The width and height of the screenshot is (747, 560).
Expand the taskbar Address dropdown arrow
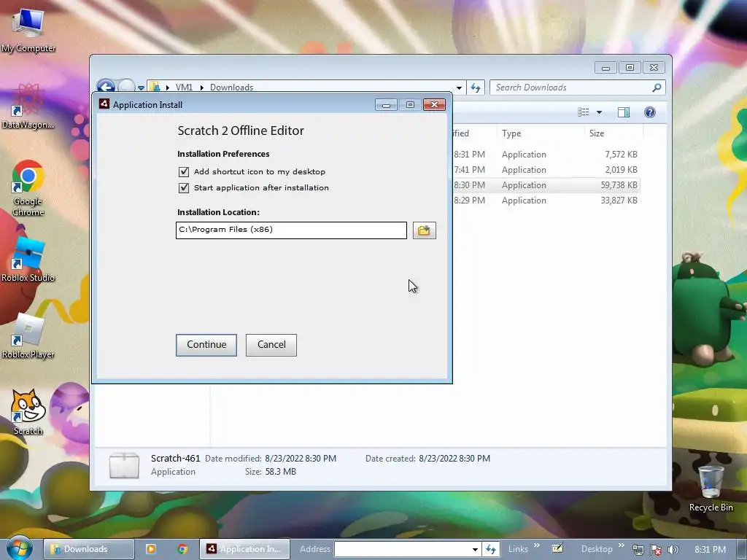(x=475, y=549)
